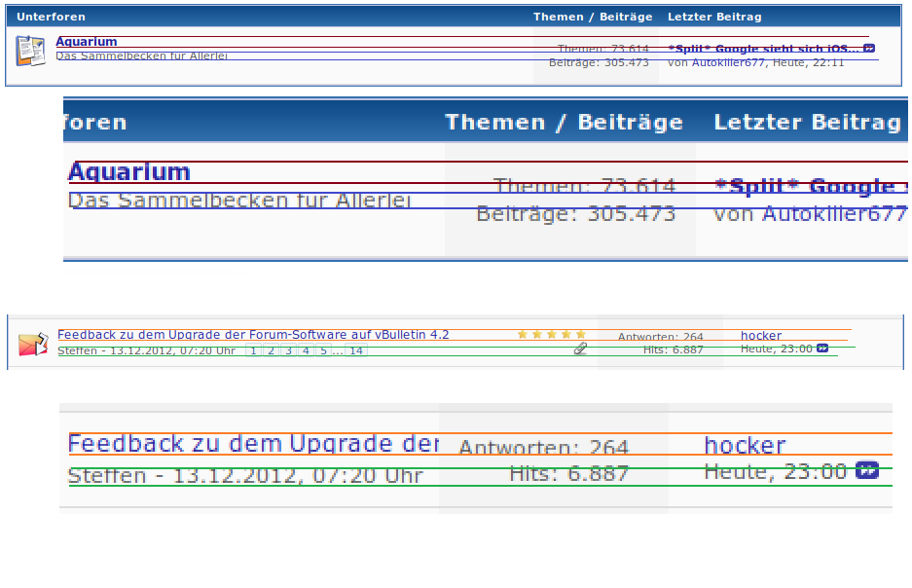
Task: Go to thread page 14
Action: (356, 350)
